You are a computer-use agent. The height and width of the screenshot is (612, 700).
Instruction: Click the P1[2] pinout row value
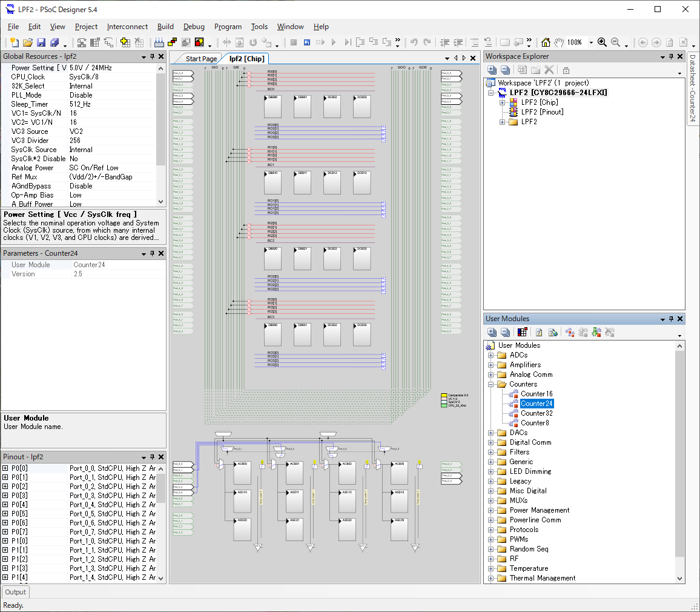click(113, 559)
